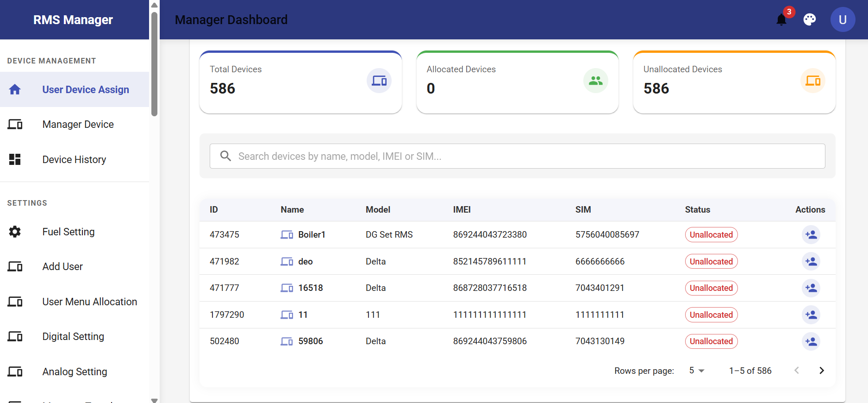
Task: Go to next page of devices
Action: click(821, 371)
